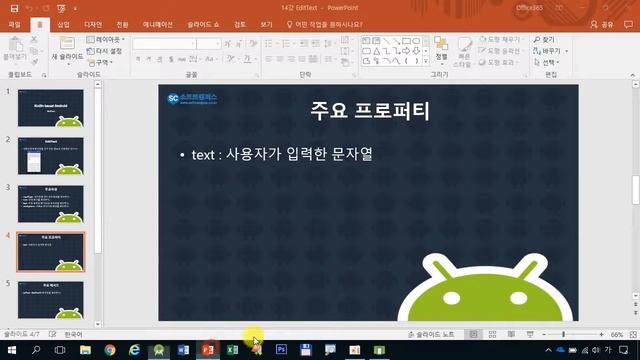
Task: Open the Windows Start menu
Action: [12, 350]
